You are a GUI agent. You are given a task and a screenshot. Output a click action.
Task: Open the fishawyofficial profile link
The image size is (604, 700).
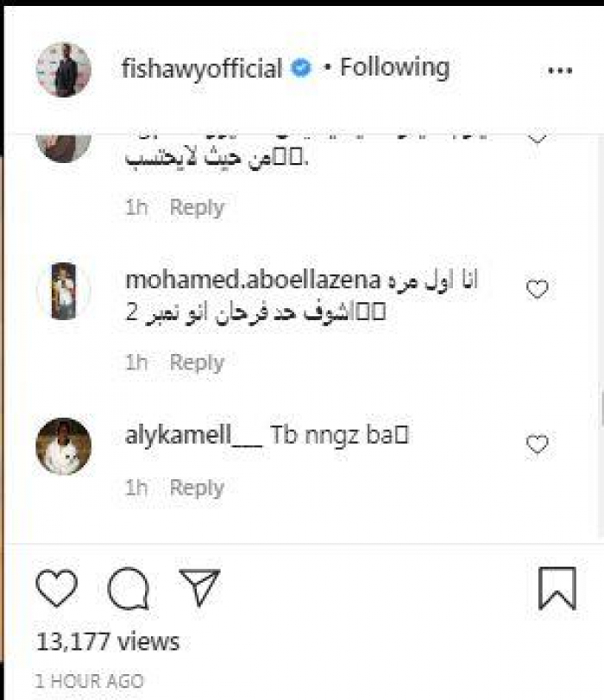pos(203,69)
